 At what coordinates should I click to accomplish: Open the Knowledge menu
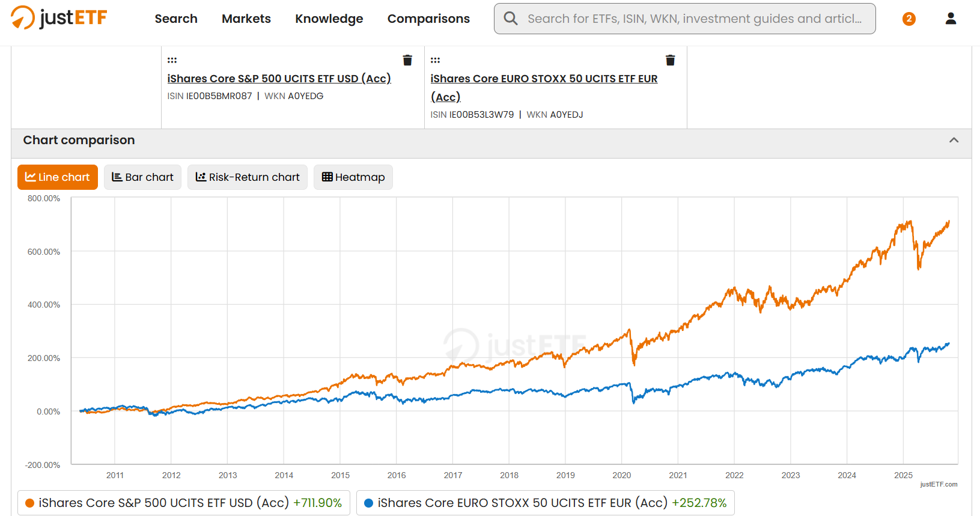[329, 19]
